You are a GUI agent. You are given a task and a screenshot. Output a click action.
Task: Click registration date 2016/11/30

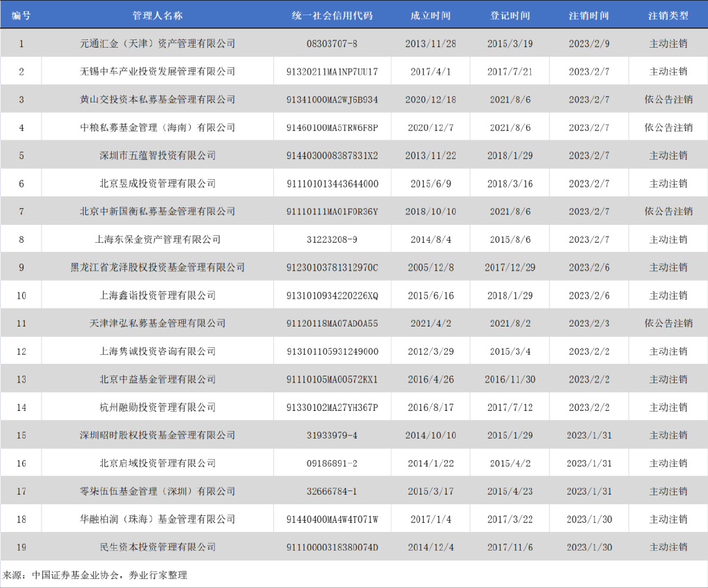510,379
